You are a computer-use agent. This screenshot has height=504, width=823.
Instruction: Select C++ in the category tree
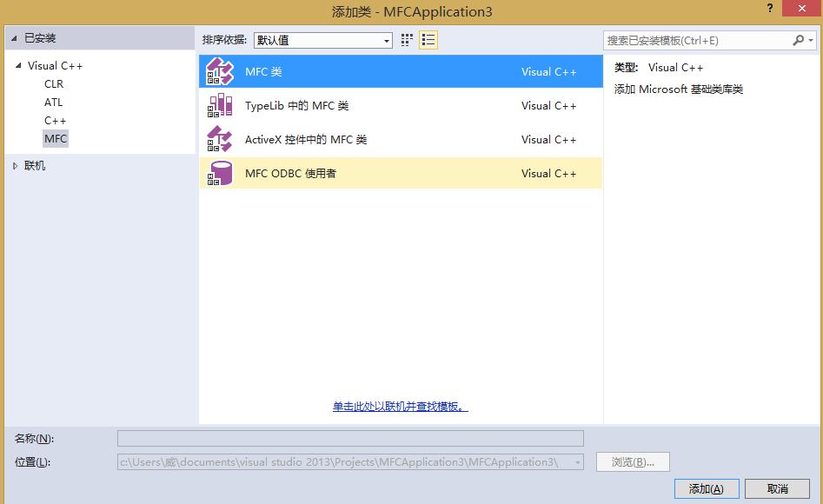click(55, 121)
